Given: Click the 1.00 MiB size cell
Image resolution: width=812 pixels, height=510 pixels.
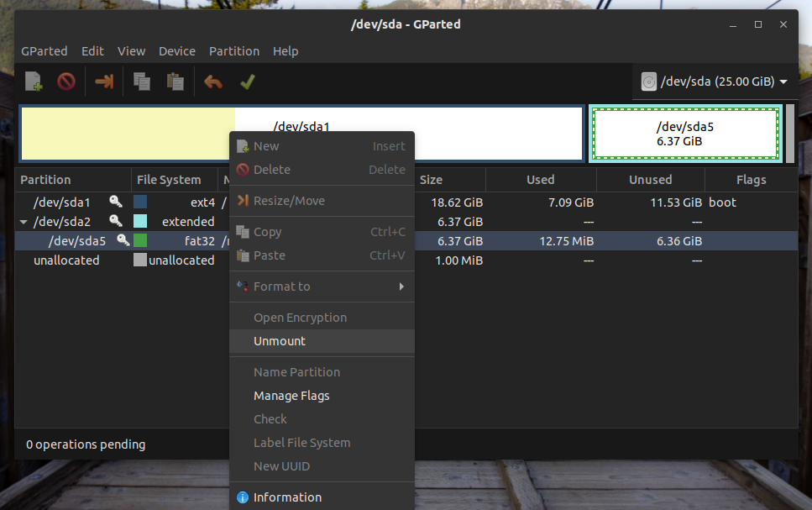Looking at the screenshot, I should pyautogui.click(x=458, y=260).
